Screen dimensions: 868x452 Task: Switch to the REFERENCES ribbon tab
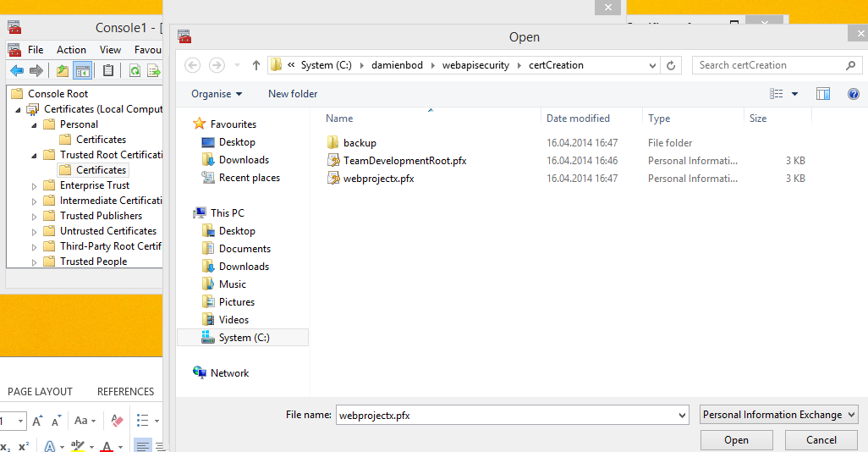125,392
